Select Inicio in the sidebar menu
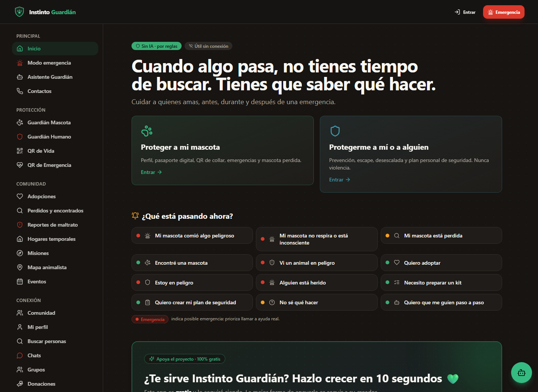538x392 pixels. 55,49
